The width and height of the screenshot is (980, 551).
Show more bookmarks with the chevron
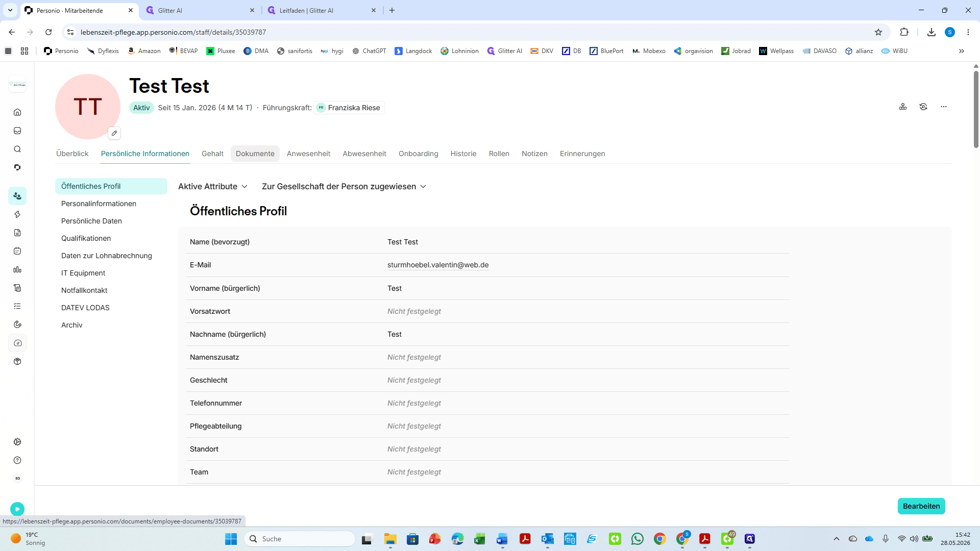click(x=962, y=51)
